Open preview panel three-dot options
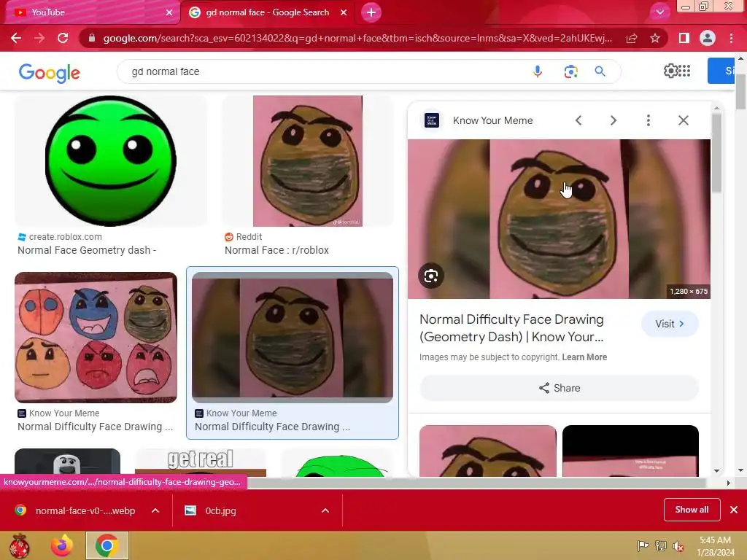 pyautogui.click(x=649, y=120)
